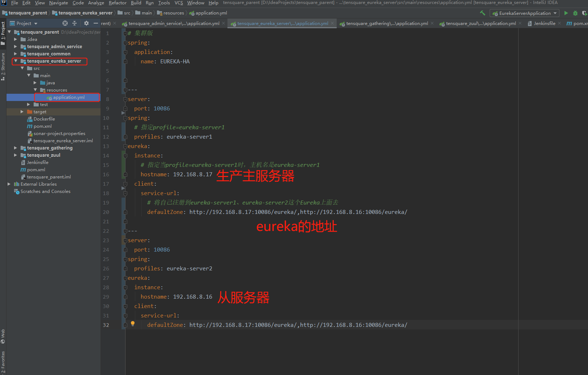
Task: Click name: EUREKA-HA text in editor
Action: (165, 62)
